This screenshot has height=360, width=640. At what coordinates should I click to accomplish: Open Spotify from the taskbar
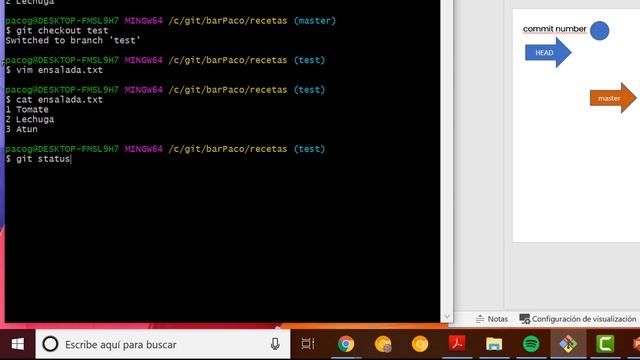[531, 344]
